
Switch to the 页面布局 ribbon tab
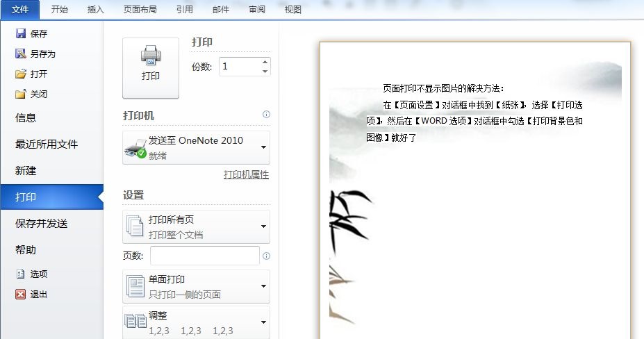coord(140,10)
